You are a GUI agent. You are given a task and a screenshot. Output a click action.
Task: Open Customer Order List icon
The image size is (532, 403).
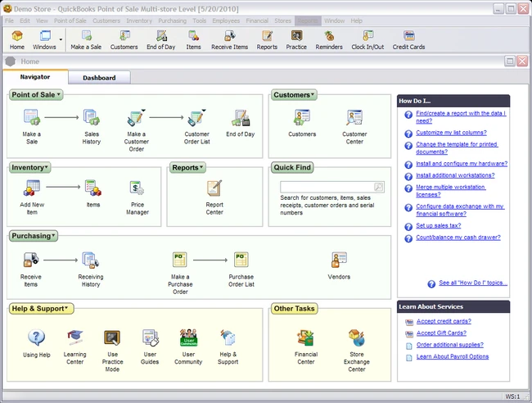(197, 117)
